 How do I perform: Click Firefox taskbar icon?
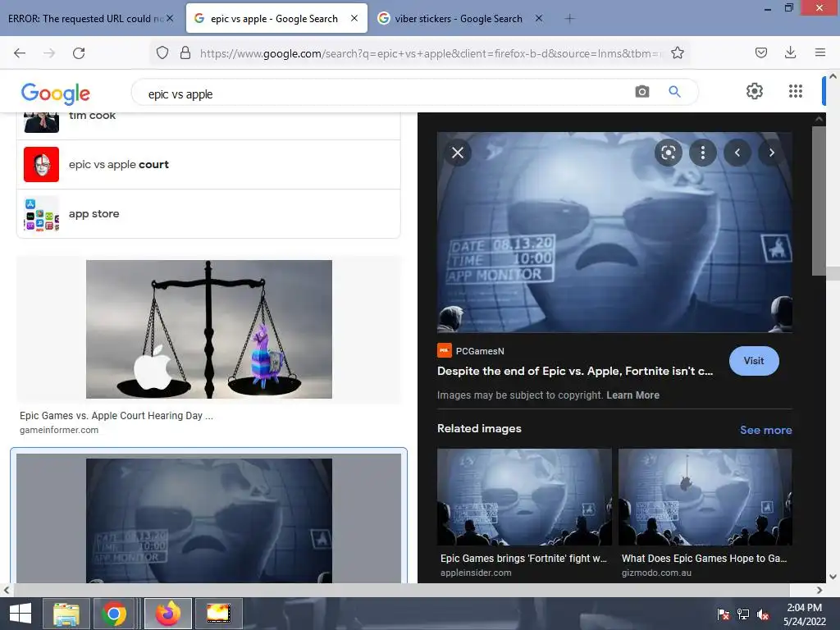pos(167,614)
